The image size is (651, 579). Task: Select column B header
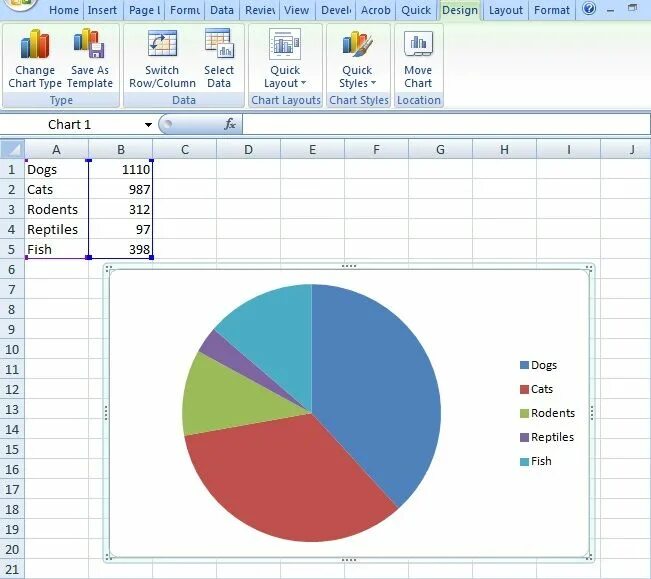[121, 149]
